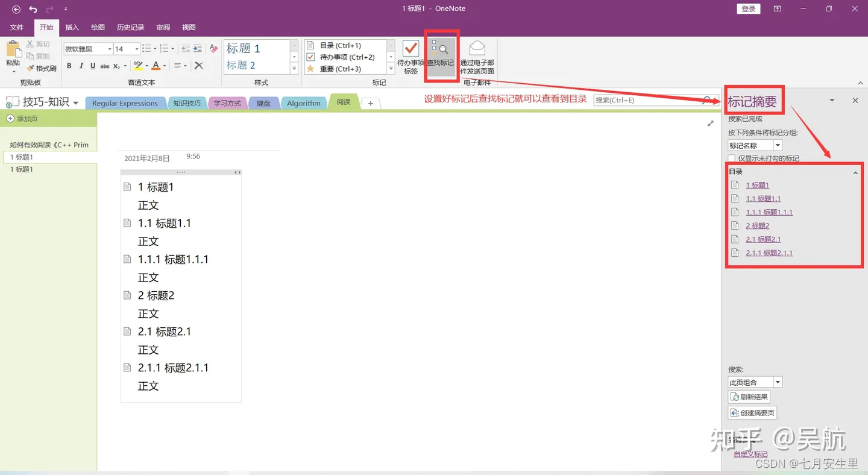Enable 仅显示未打勾的标记 checkbox
This screenshot has width=868, height=475.
click(731, 158)
